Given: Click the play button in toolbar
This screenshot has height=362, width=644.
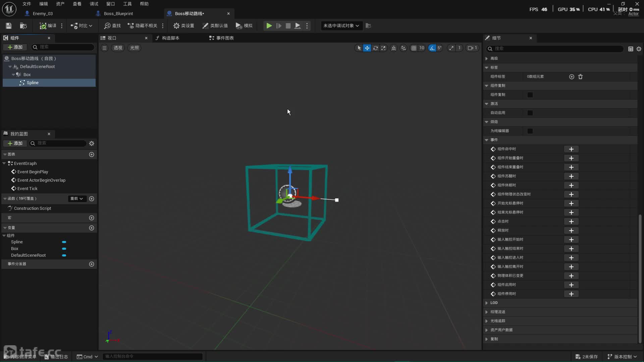Looking at the screenshot, I should click(269, 26).
